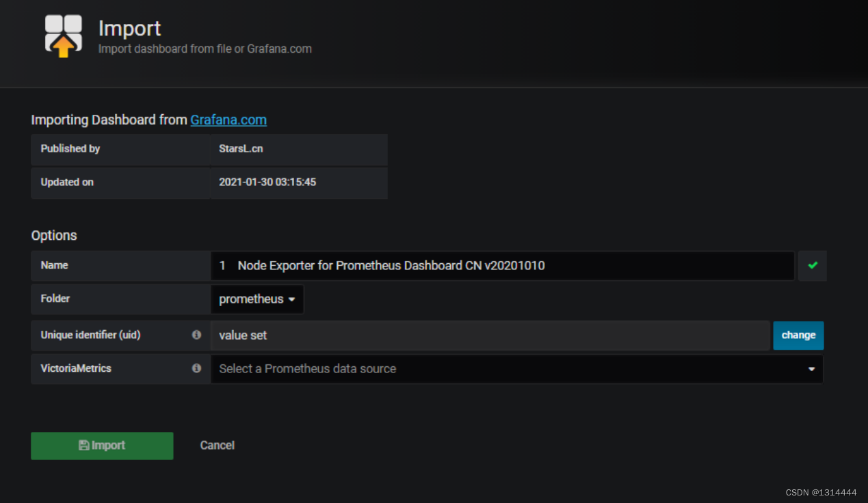Click the 'StarsL.cn' publisher value
The image size is (868, 503).
click(241, 148)
